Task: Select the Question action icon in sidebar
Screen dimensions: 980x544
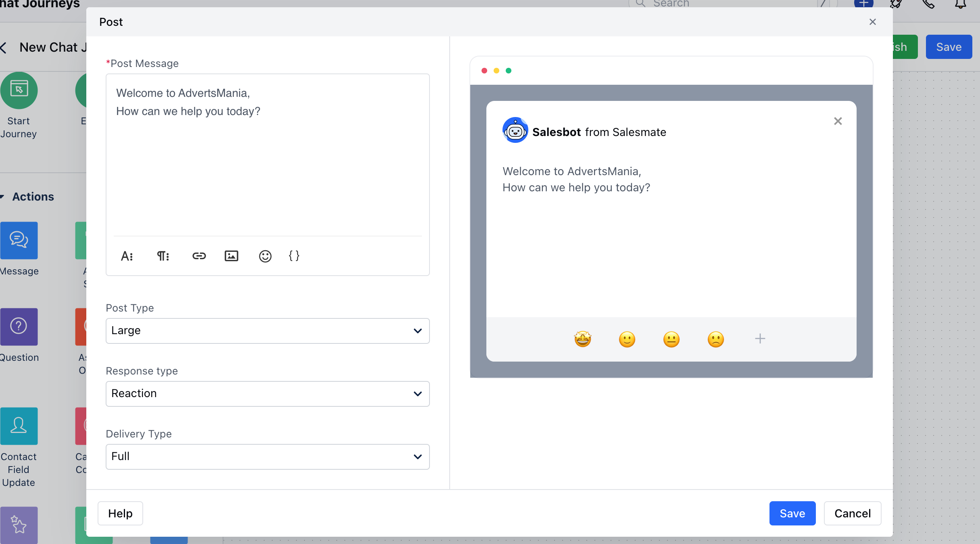Action: click(x=19, y=327)
